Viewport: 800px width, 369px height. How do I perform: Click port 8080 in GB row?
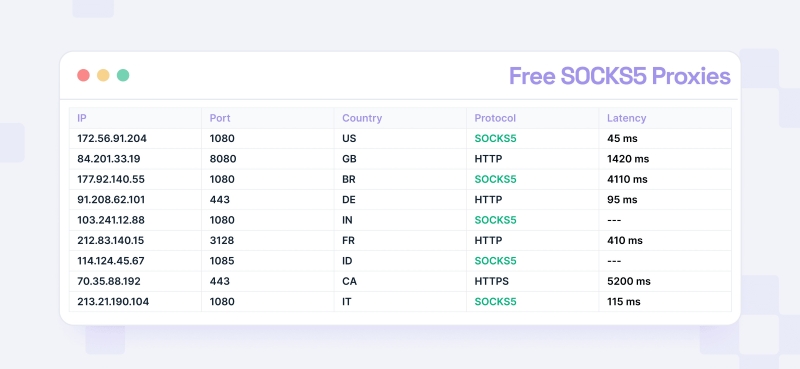tap(223, 159)
